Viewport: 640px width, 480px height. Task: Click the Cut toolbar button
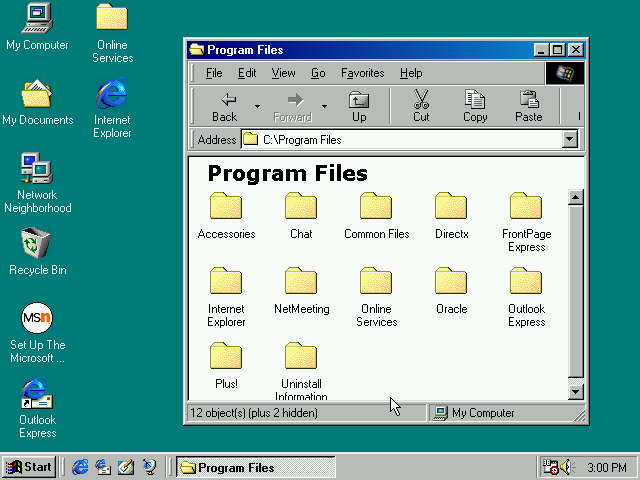click(x=421, y=107)
